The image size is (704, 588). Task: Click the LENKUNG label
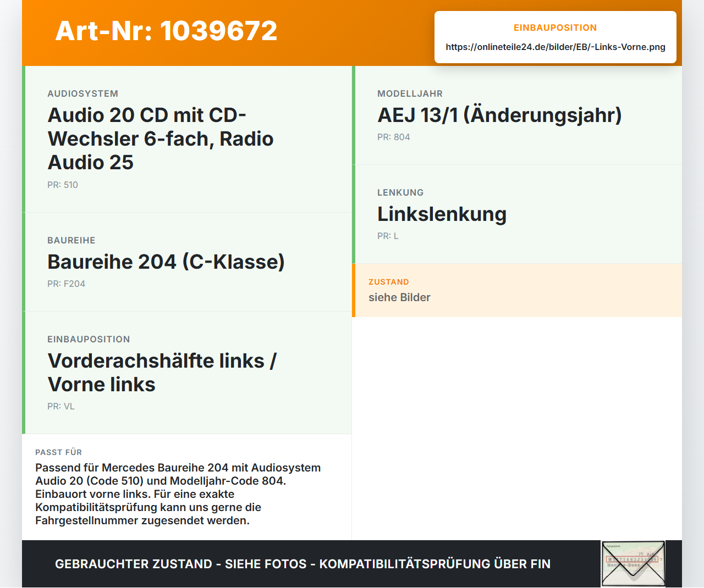tap(400, 192)
